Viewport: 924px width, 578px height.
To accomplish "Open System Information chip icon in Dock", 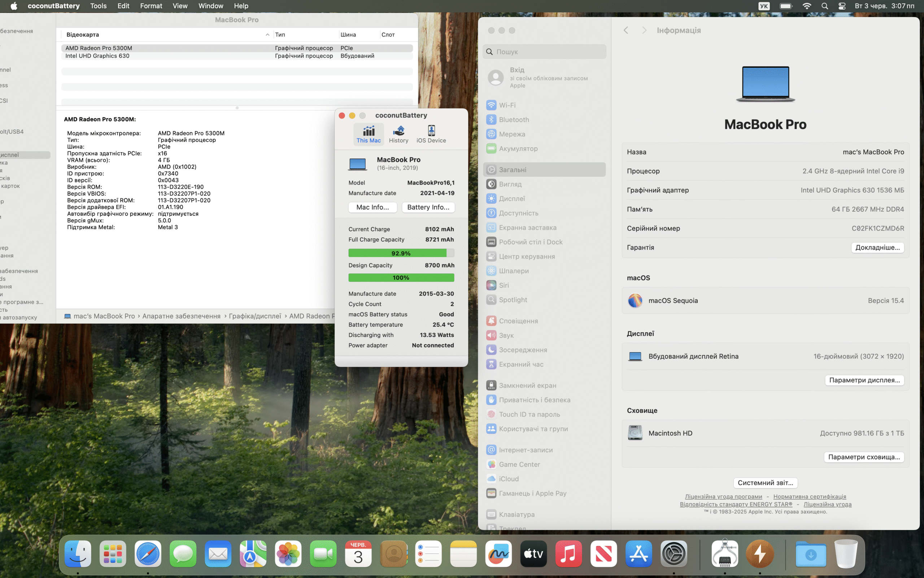I will tap(725, 553).
